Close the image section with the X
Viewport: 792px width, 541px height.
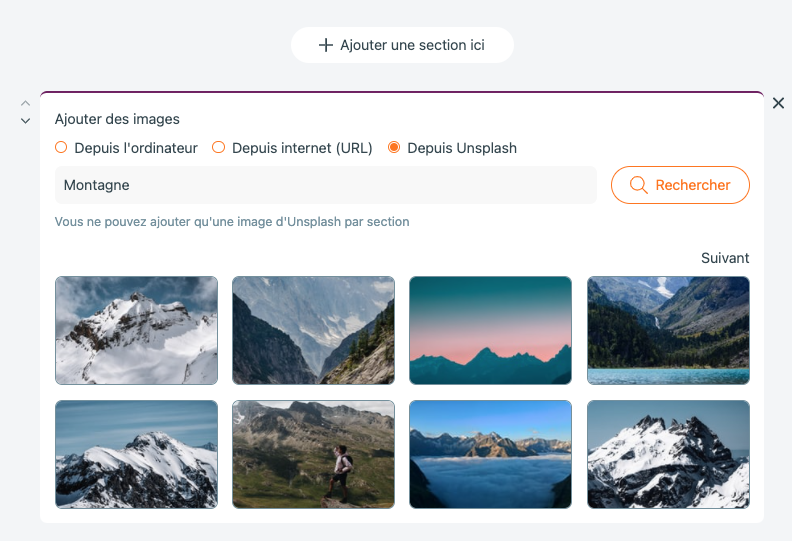pyautogui.click(x=778, y=103)
